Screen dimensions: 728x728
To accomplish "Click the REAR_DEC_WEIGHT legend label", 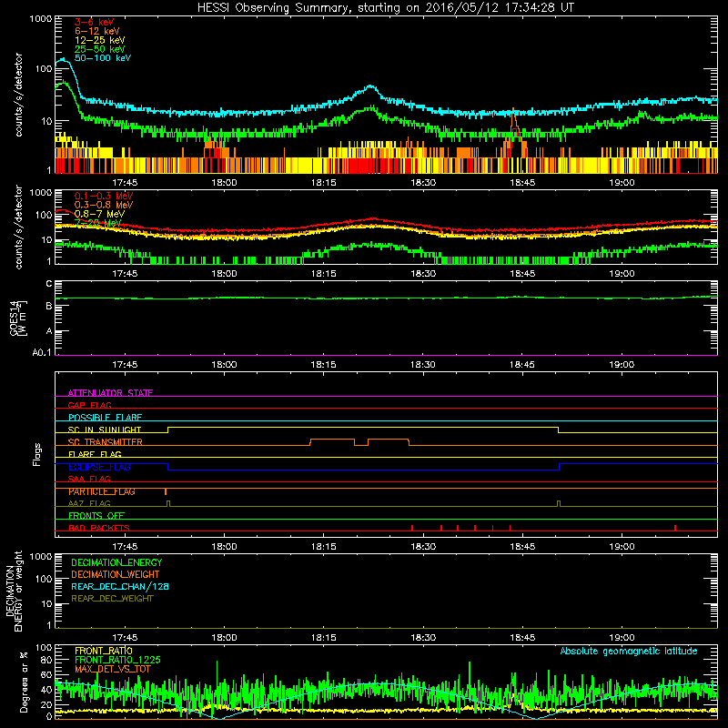I will coord(112,599).
